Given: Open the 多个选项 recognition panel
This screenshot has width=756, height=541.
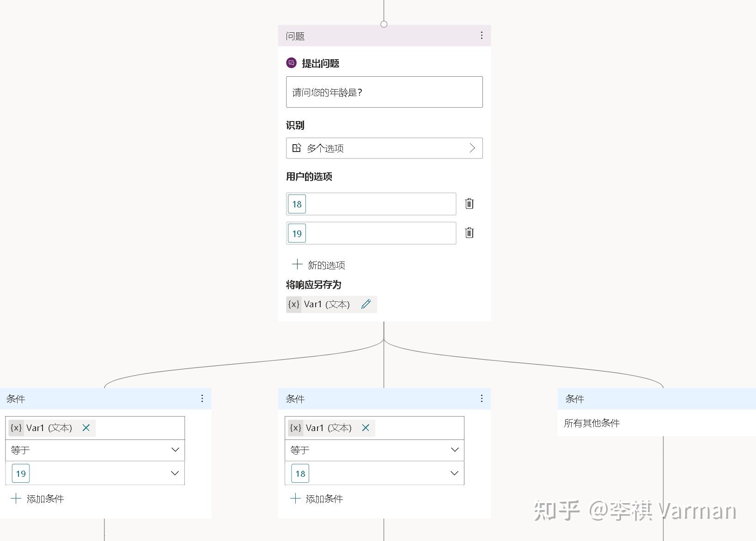Looking at the screenshot, I should pos(384,148).
